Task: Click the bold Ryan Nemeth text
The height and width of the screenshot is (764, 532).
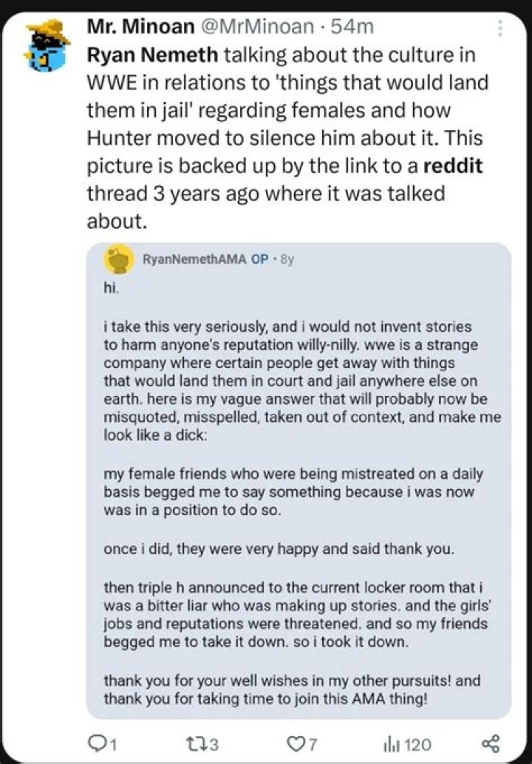Action: [x=154, y=55]
